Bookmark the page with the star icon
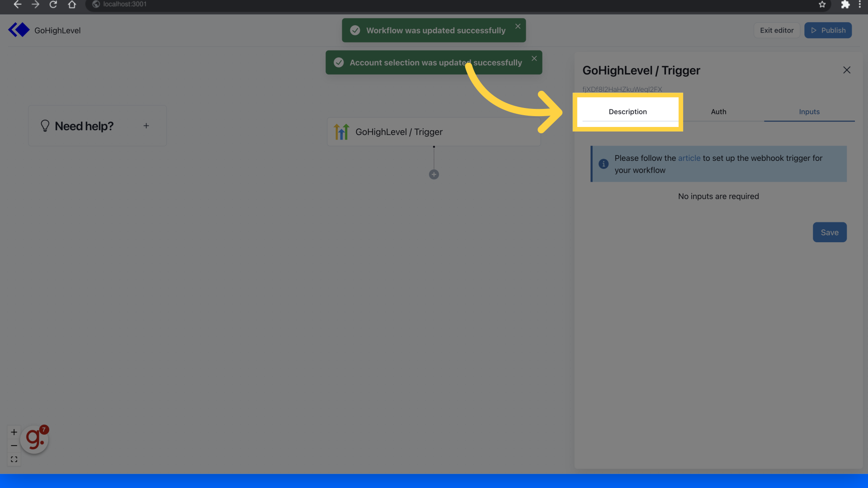 (x=822, y=5)
